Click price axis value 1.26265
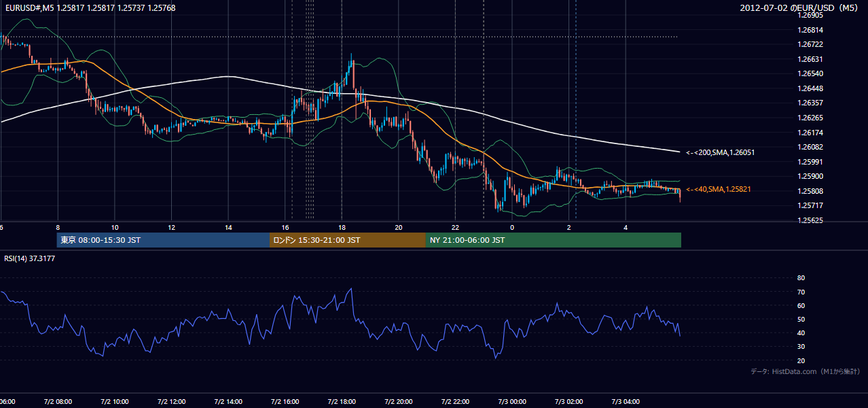The height and width of the screenshot is (408, 868). click(x=812, y=118)
